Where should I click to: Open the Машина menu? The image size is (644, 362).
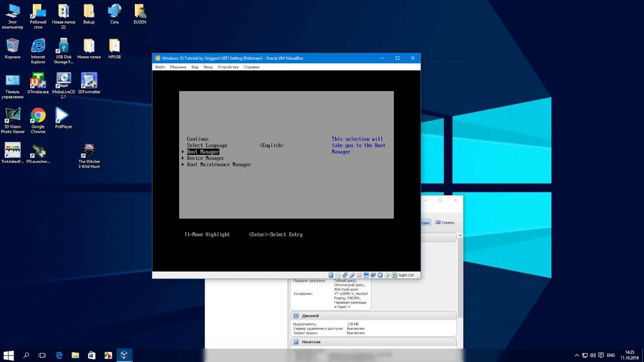(x=178, y=67)
